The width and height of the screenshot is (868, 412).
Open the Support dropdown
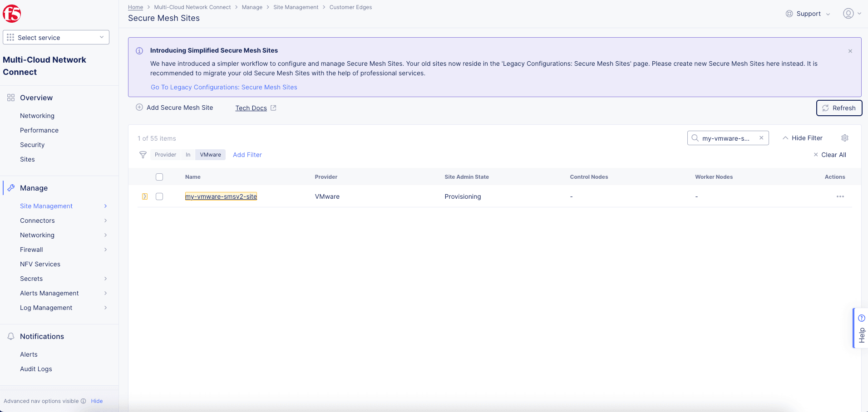(x=808, y=14)
